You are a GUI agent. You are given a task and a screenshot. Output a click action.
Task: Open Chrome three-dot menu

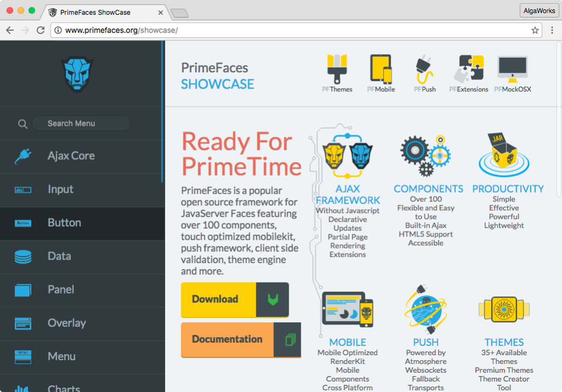coord(552,30)
